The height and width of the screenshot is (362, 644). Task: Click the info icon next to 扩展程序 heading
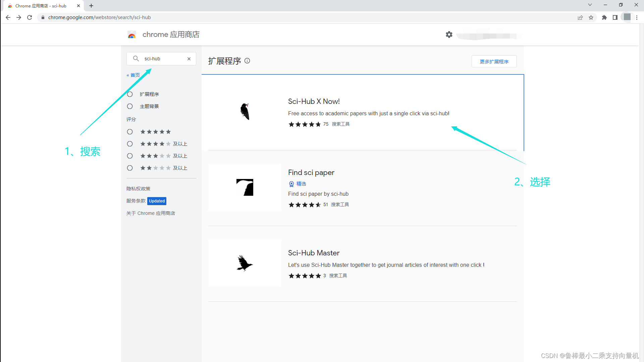(x=247, y=61)
